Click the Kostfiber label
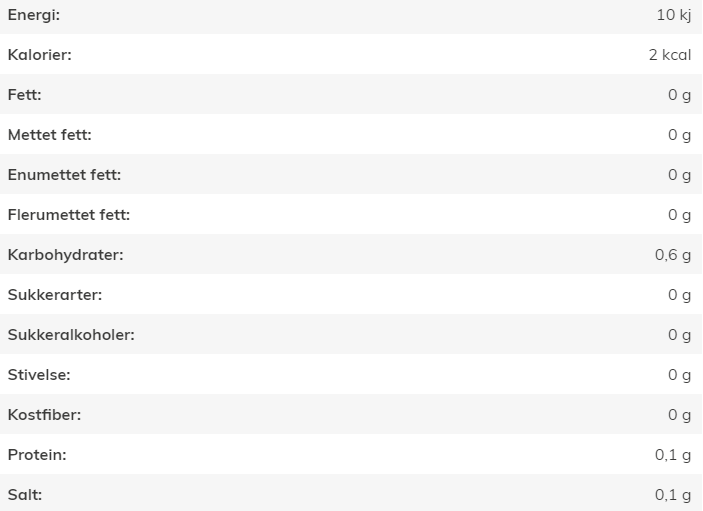Screen dimensions: 703x511 [x=44, y=415]
